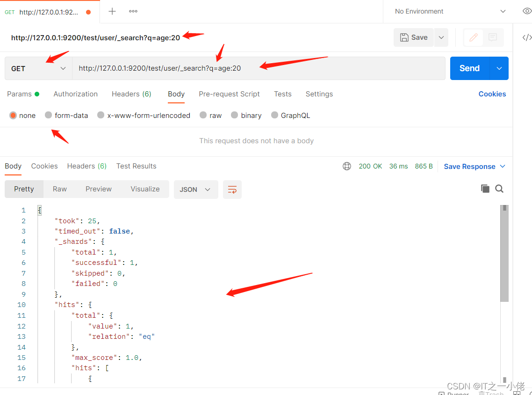Viewport: 532px width, 395px height.
Task: Open the comments icon beside the edit pencil
Action: (x=493, y=37)
